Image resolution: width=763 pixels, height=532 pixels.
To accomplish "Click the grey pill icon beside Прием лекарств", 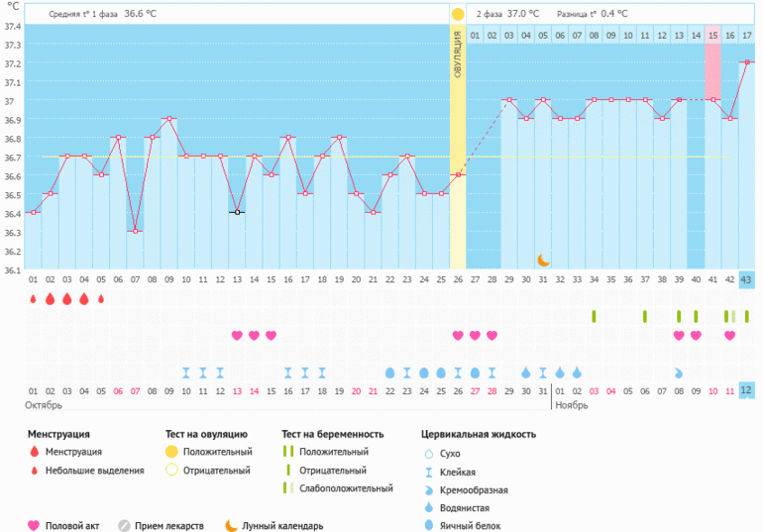I will click(125, 526).
